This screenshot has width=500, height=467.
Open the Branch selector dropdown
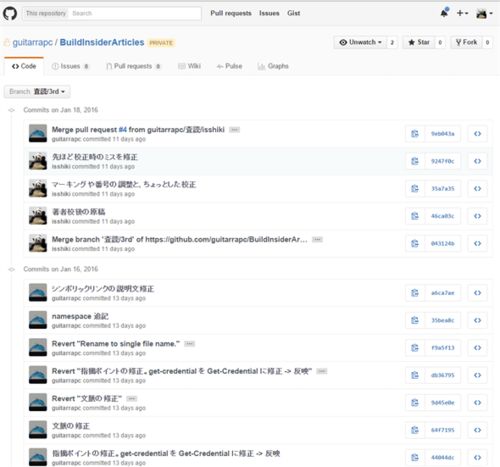37,92
